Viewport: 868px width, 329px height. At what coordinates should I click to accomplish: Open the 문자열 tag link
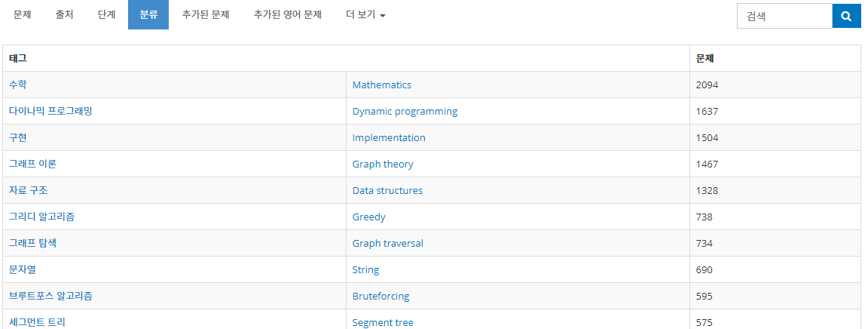point(22,269)
